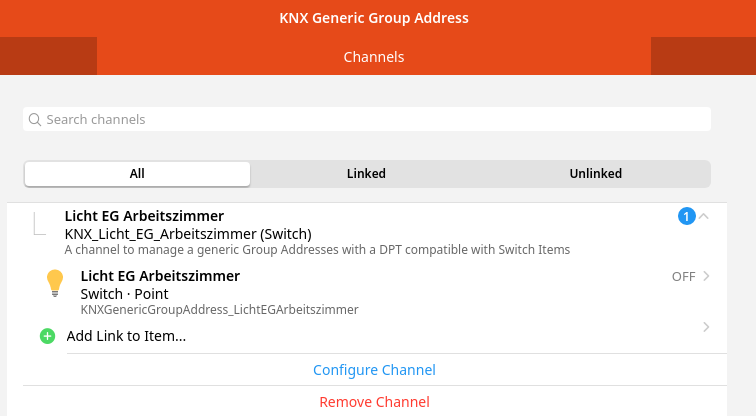756x416 pixels.
Task: Select the dark tab right of Channels
Action: coord(703,57)
